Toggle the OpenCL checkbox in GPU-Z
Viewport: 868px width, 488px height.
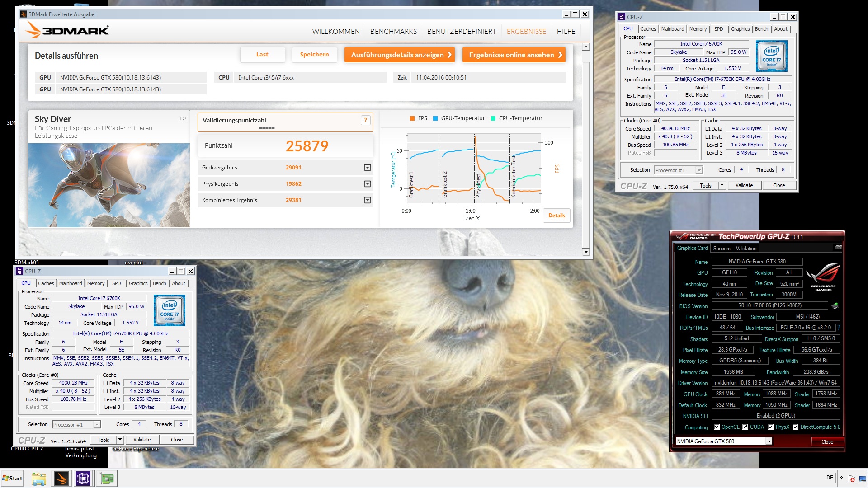pos(717,427)
